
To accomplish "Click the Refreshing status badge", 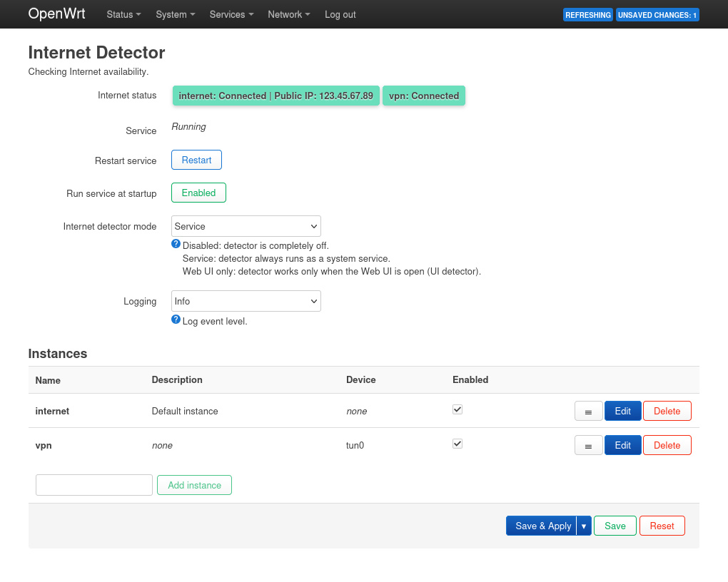I will coord(587,15).
